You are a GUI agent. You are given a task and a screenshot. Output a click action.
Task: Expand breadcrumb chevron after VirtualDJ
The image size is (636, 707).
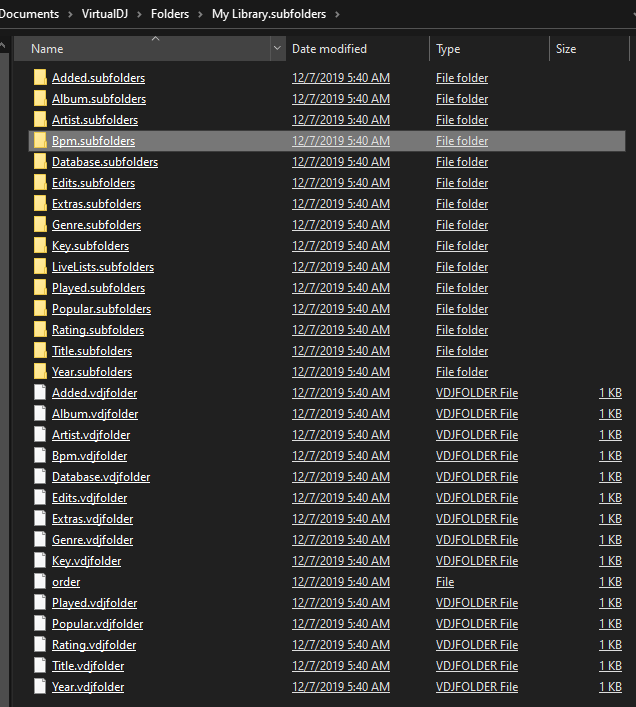pos(139,14)
